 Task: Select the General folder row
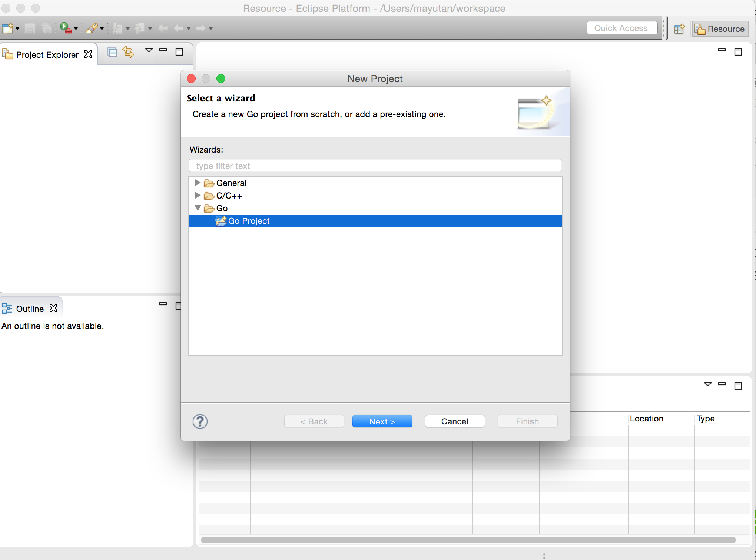375,183
